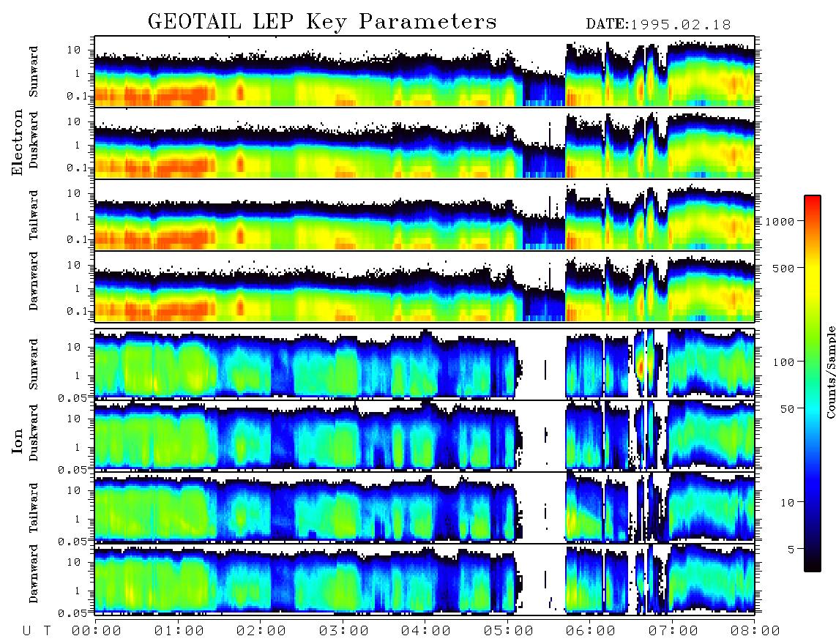
Task: Click the 0.05 tick of Ion Sunward axis
Action: (x=73, y=397)
